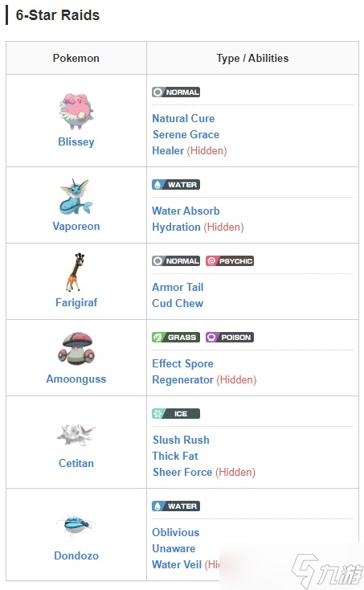Click the Water type badge for Vaporeon

(176, 184)
